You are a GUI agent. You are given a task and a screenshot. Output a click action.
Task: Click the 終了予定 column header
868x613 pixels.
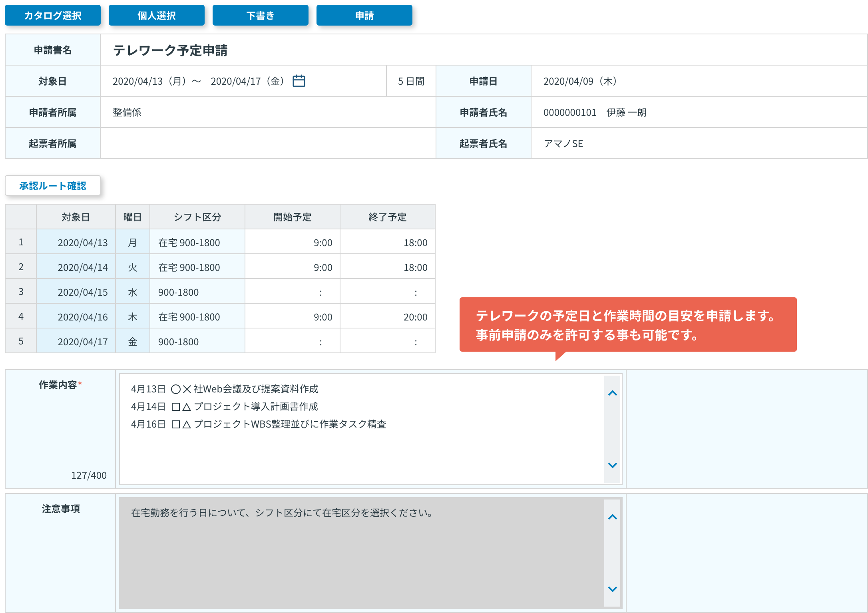(388, 217)
